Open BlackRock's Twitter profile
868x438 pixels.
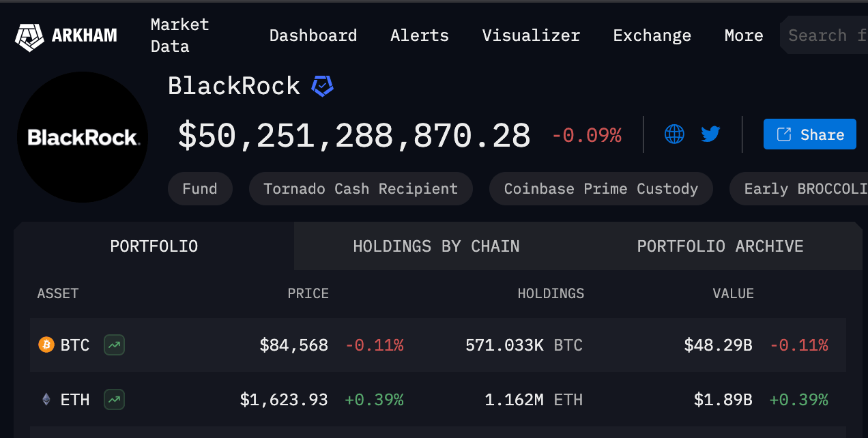pyautogui.click(x=710, y=134)
